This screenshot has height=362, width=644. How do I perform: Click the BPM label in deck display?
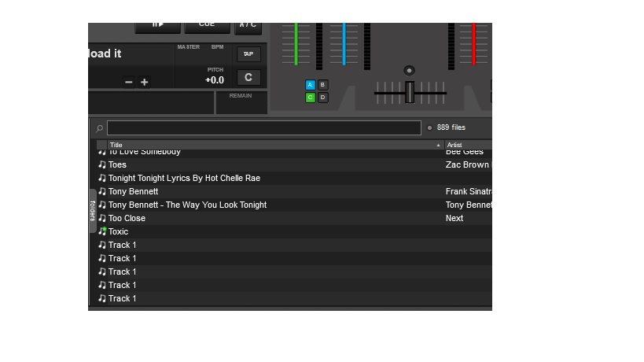(x=217, y=47)
